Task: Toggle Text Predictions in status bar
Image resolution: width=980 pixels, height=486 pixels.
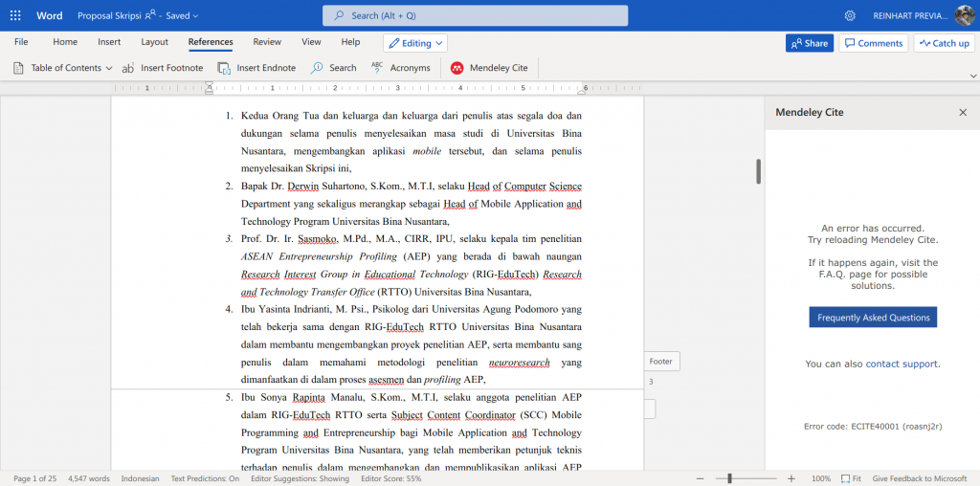Action: click(x=205, y=478)
